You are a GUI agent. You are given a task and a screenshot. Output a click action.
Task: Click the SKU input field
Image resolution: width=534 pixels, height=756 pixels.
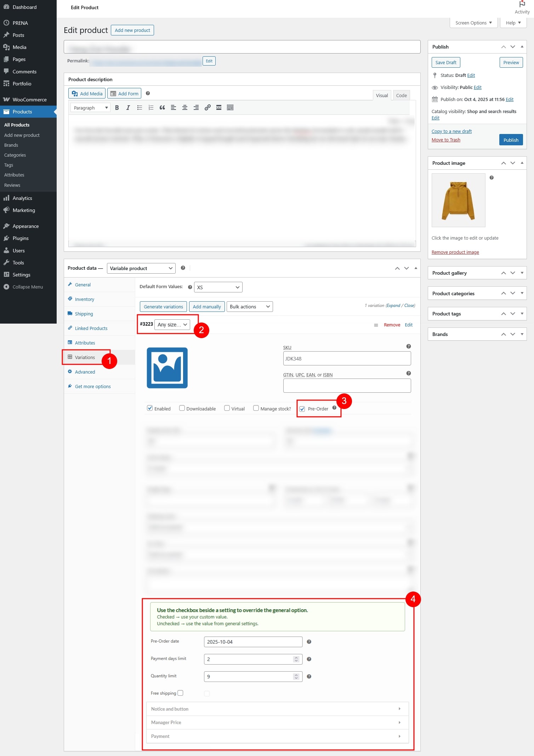[347, 359]
